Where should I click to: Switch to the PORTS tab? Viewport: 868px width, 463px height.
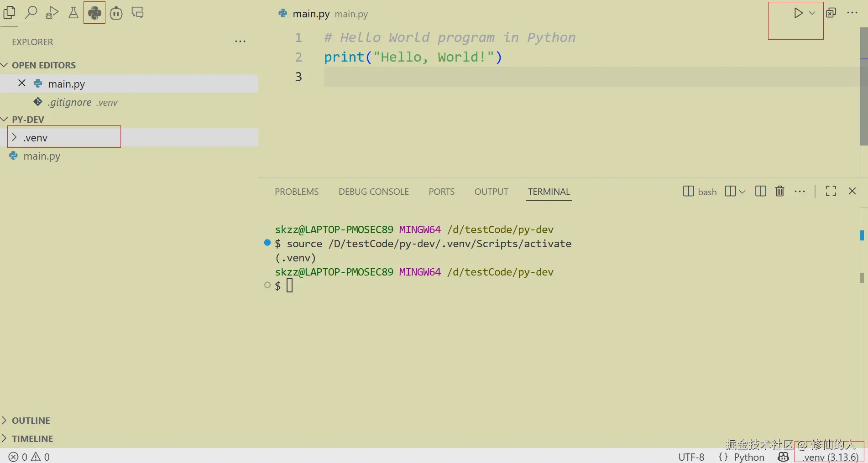coord(442,192)
